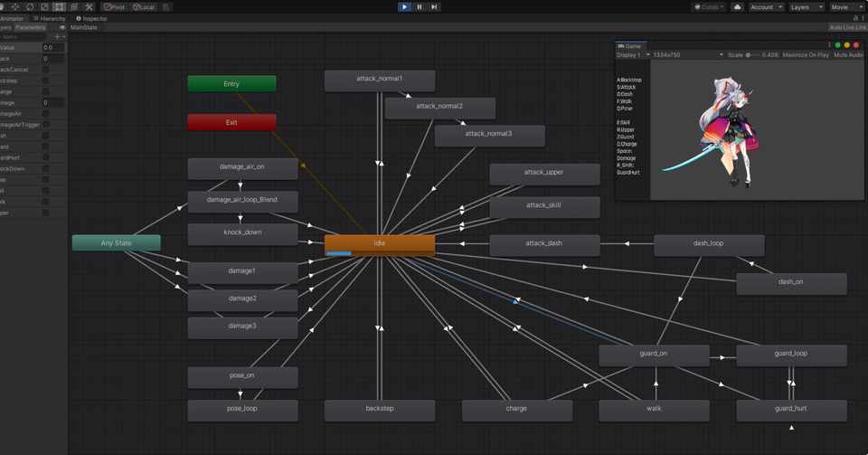This screenshot has width=868, height=455.
Task: Open the Collab dropdown
Action: click(710, 7)
